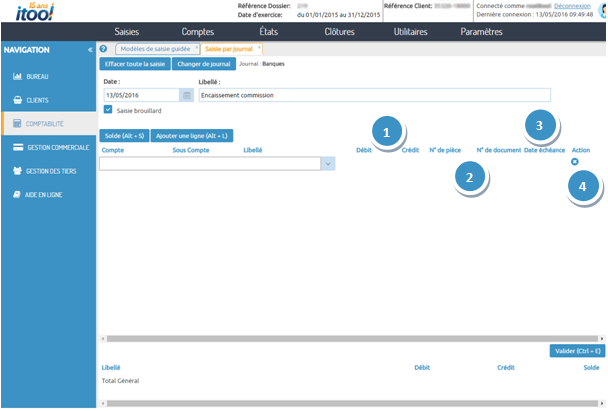Open the Clôtures menu
Screen dimensions: 608x411
(339, 31)
